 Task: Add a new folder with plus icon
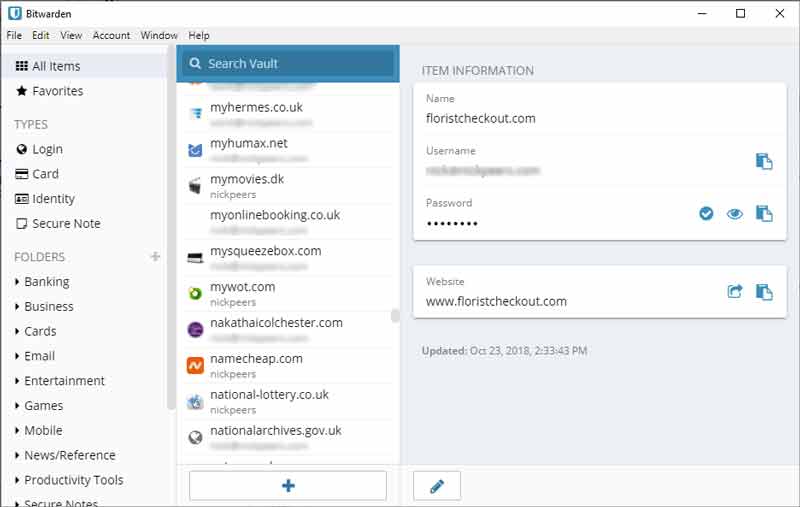point(155,257)
